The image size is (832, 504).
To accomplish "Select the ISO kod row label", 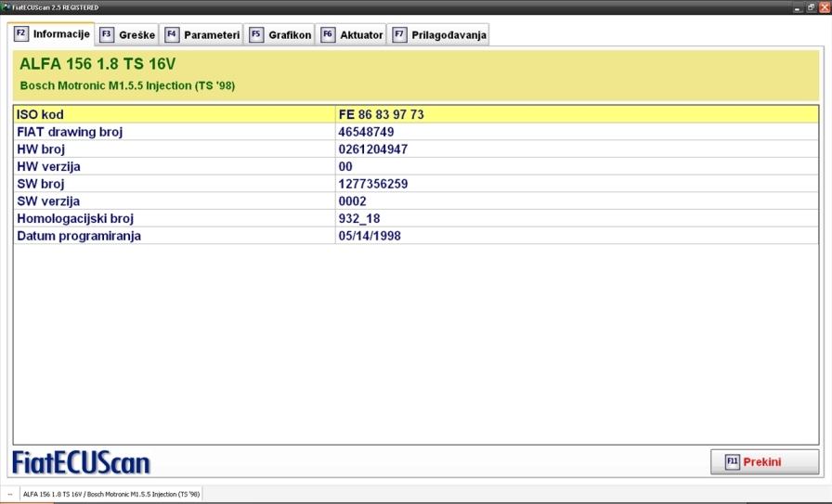I will tap(40, 114).
